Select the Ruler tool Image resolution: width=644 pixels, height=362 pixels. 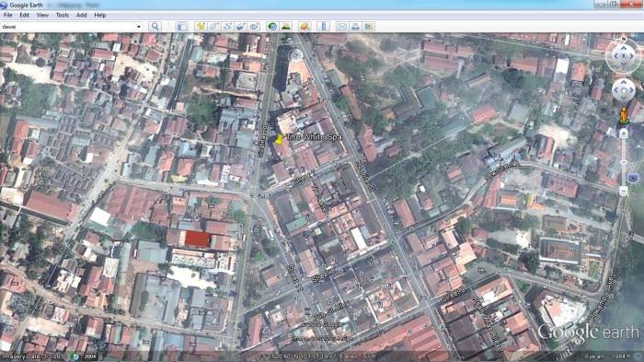click(x=323, y=27)
